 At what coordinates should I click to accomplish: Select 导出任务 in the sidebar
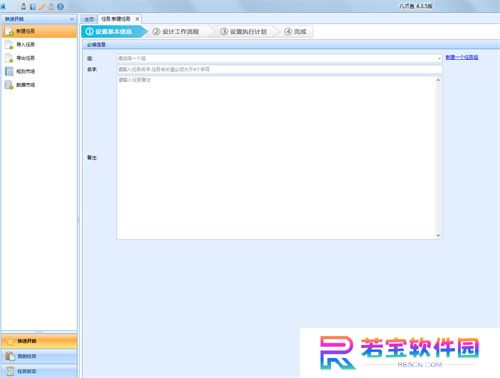tap(39, 58)
